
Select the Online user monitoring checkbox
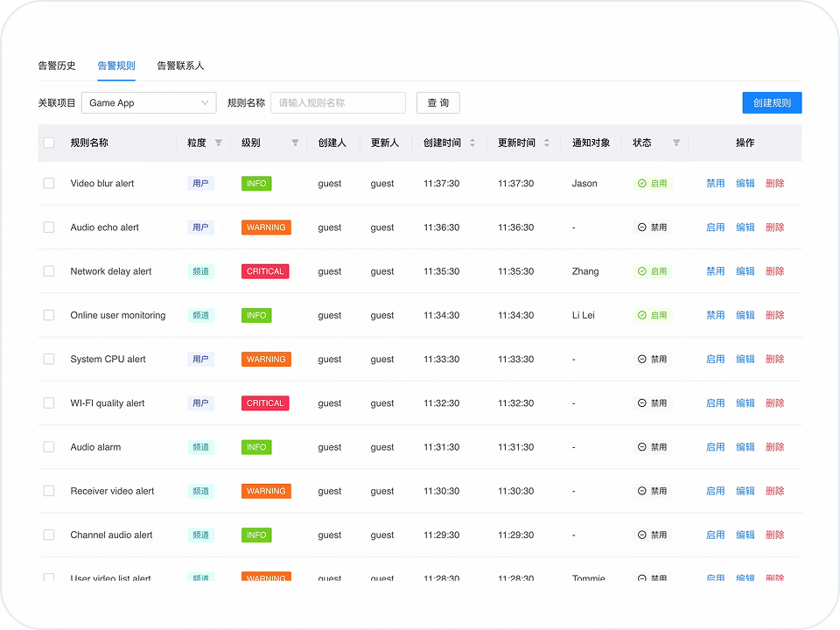(49, 315)
